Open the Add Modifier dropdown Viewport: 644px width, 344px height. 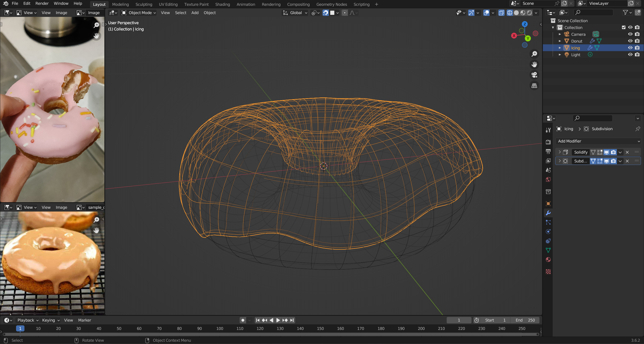pos(598,141)
